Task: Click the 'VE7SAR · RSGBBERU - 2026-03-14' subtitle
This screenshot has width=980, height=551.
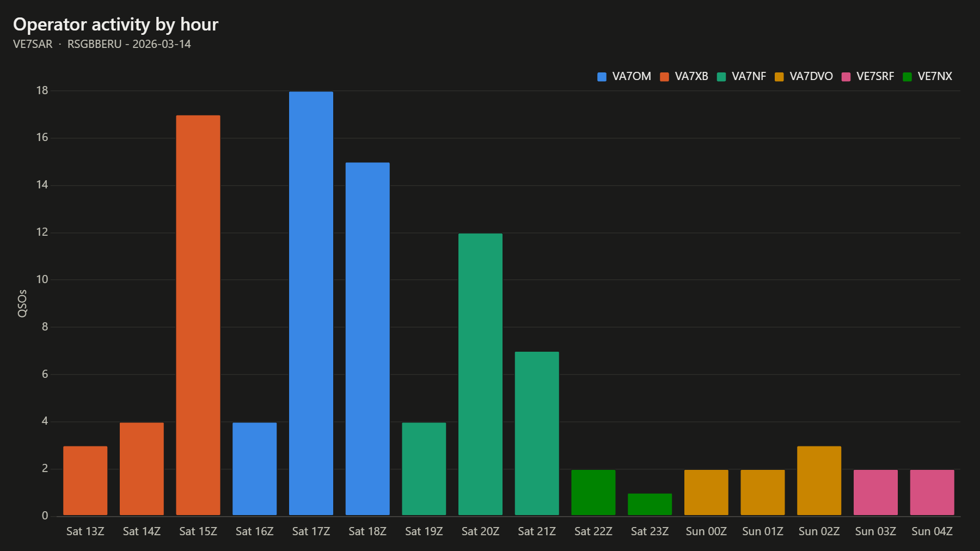Action: pyautogui.click(x=102, y=44)
